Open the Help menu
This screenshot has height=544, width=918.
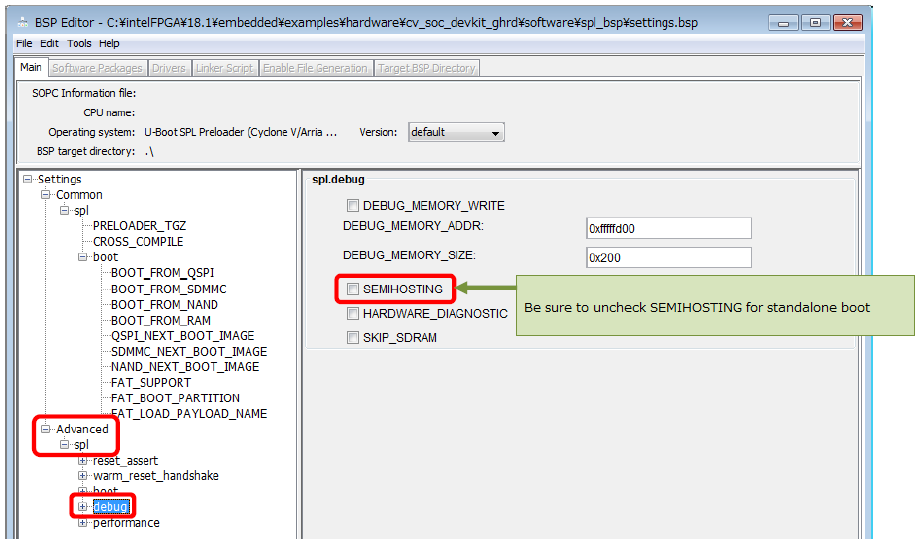[x=109, y=43]
